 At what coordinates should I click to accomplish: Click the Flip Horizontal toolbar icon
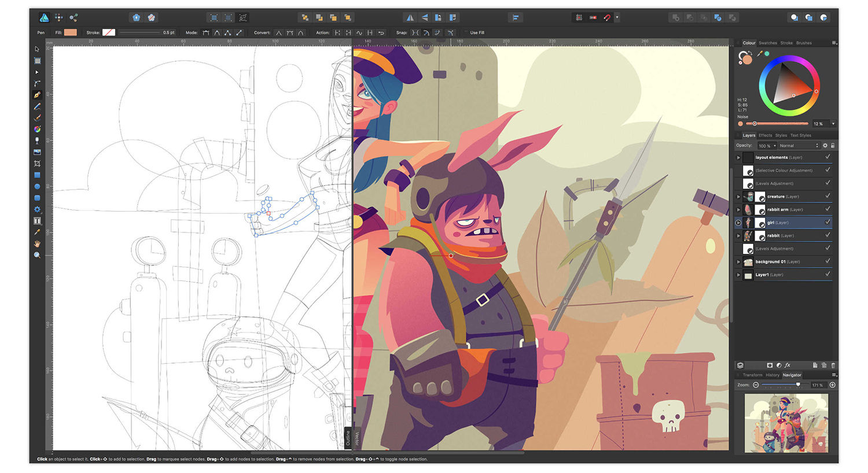pos(410,18)
